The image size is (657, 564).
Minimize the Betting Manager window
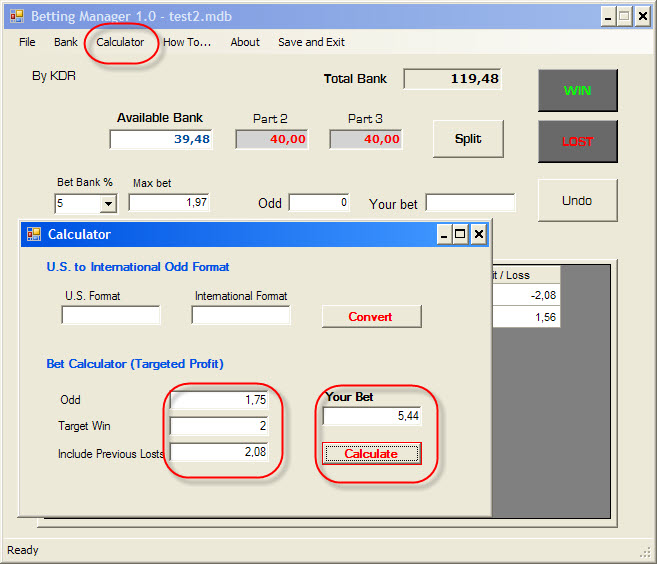pos(608,17)
